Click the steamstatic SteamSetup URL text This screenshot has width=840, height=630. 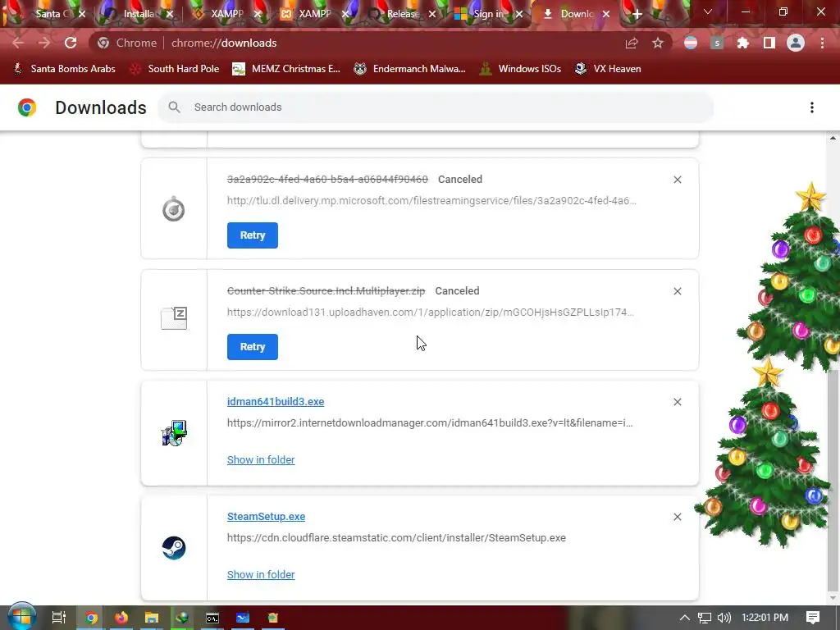point(396,538)
